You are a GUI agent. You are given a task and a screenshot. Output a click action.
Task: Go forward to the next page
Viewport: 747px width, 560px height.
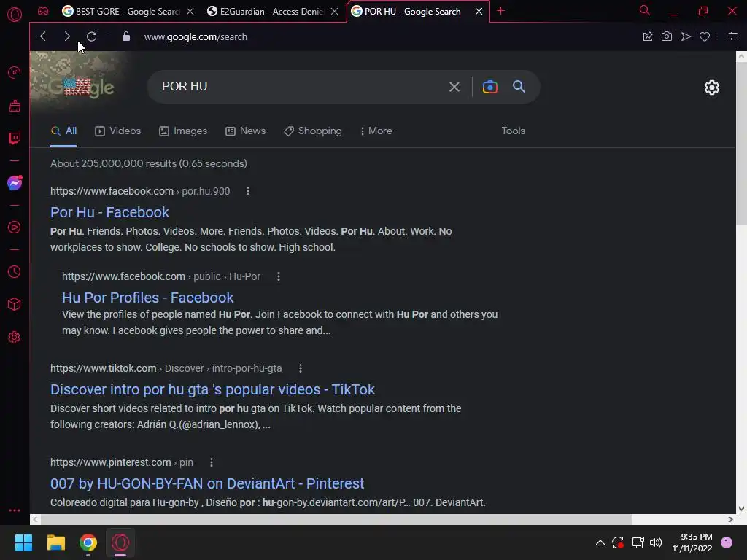pos(66,36)
